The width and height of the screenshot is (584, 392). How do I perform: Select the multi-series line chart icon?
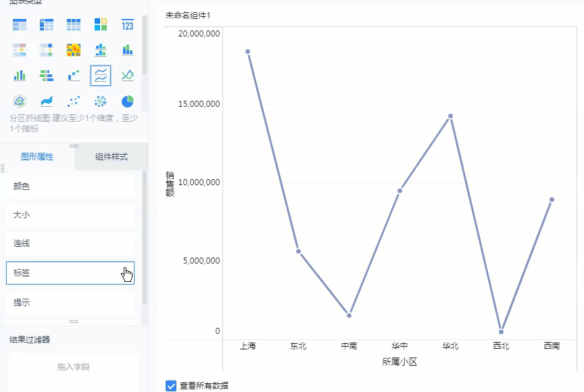coord(127,75)
